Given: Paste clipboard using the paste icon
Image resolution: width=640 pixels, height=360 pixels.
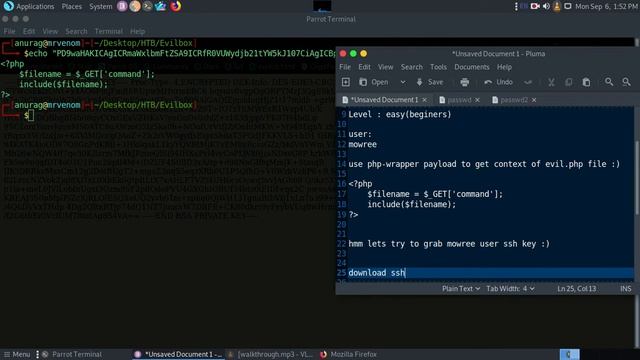Looking at the screenshot, I should (x=586, y=82).
